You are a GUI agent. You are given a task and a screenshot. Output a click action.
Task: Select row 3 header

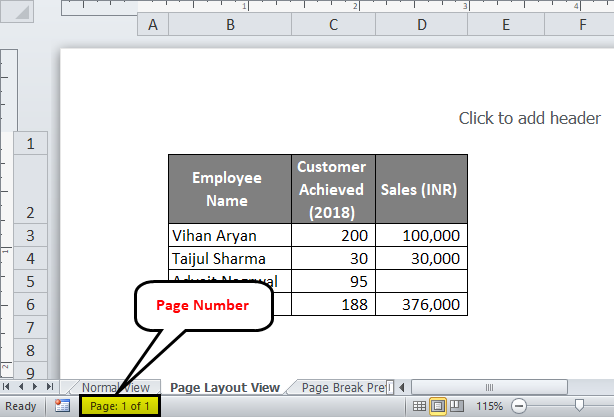[31, 235]
